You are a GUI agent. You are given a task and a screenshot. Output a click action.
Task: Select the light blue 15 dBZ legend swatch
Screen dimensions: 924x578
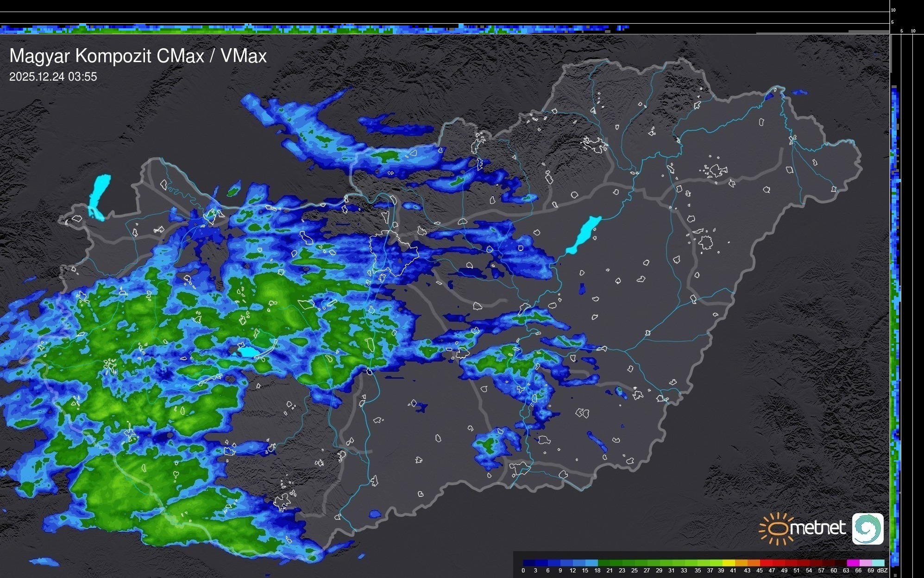click(591, 563)
